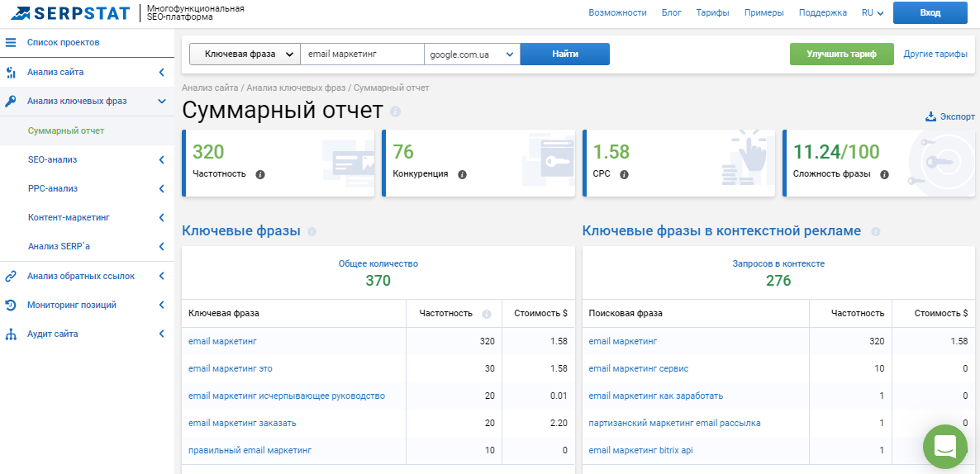Click the Serpstat logo
This screenshot has height=474, width=980.
69,13
